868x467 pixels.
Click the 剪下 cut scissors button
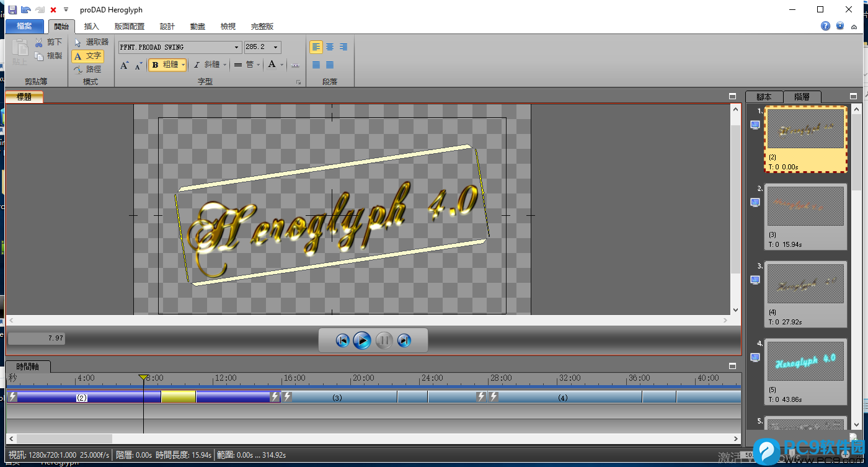[x=48, y=42]
